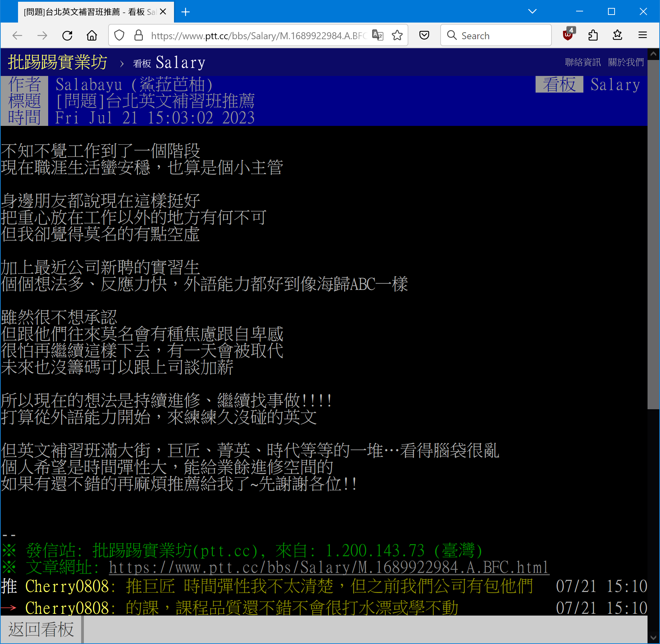Click the 看板 label in article header

click(x=559, y=85)
